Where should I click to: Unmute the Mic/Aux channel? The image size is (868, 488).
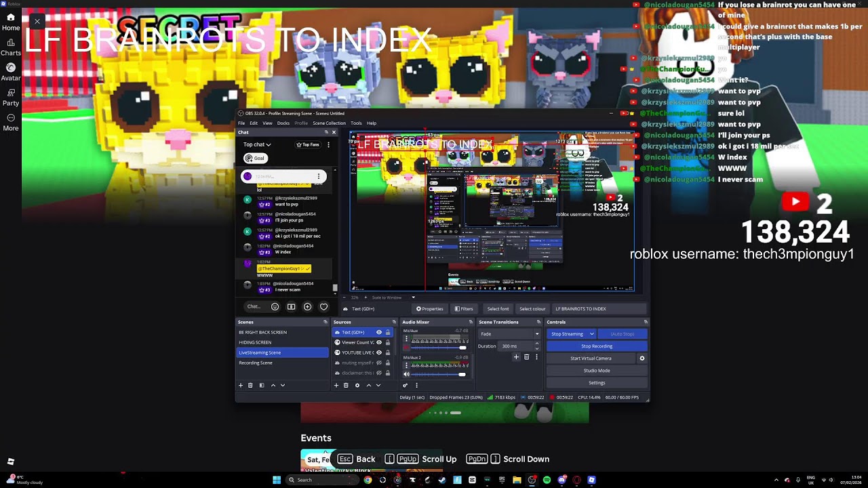click(x=406, y=348)
